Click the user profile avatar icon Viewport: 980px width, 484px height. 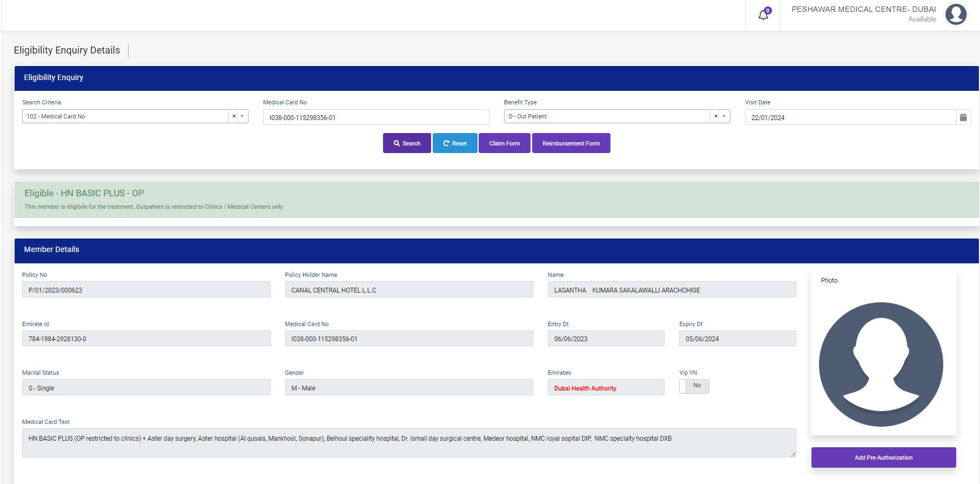(955, 15)
